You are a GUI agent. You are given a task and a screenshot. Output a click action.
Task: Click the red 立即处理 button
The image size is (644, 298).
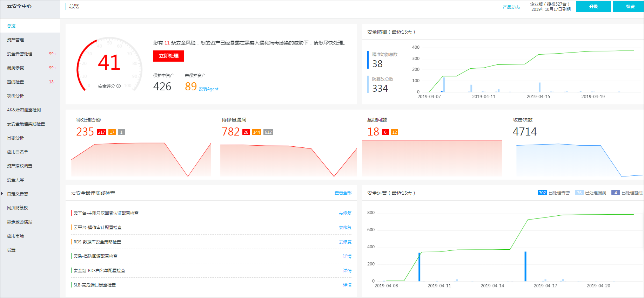coord(169,56)
